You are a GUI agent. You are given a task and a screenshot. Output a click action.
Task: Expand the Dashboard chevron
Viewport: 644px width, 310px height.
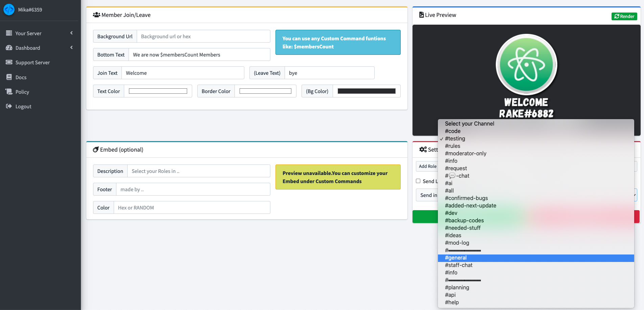71,47
